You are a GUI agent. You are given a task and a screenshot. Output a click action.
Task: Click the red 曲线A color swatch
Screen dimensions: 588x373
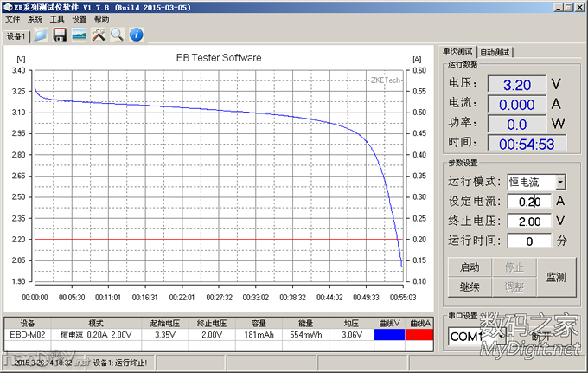pyautogui.click(x=419, y=333)
